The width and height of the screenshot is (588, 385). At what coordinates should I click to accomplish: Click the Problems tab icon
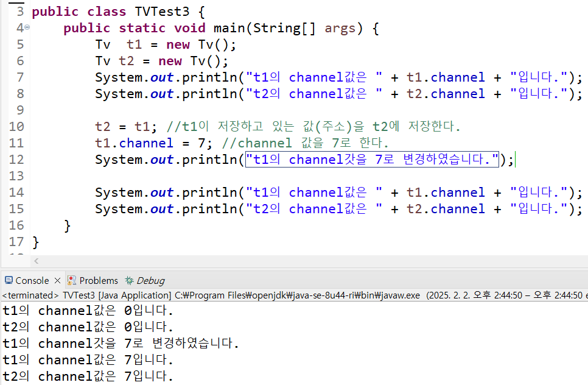point(72,280)
